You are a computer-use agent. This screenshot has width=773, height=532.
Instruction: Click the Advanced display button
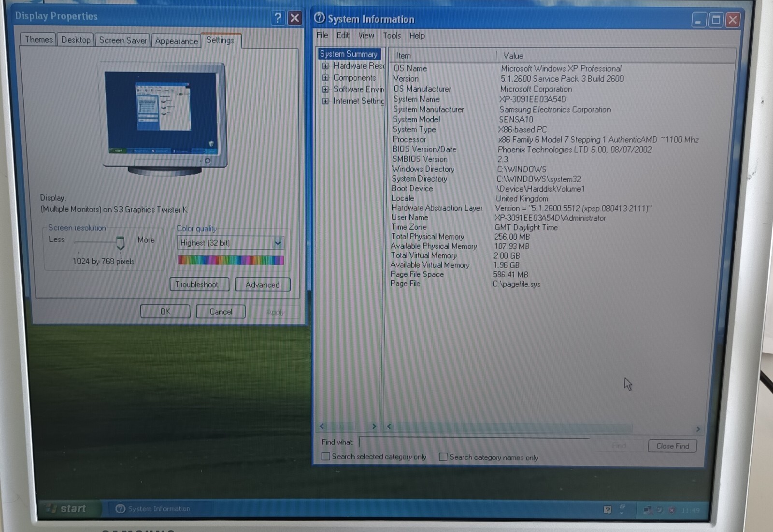262,285
